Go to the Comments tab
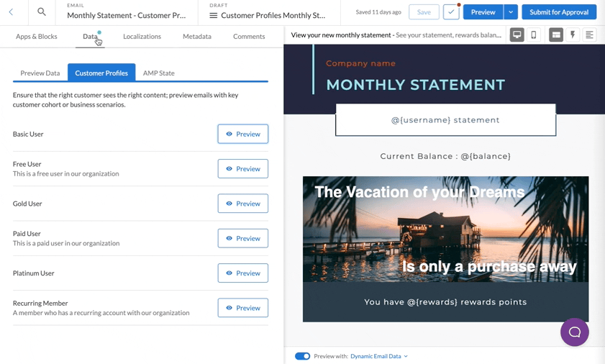 (249, 36)
